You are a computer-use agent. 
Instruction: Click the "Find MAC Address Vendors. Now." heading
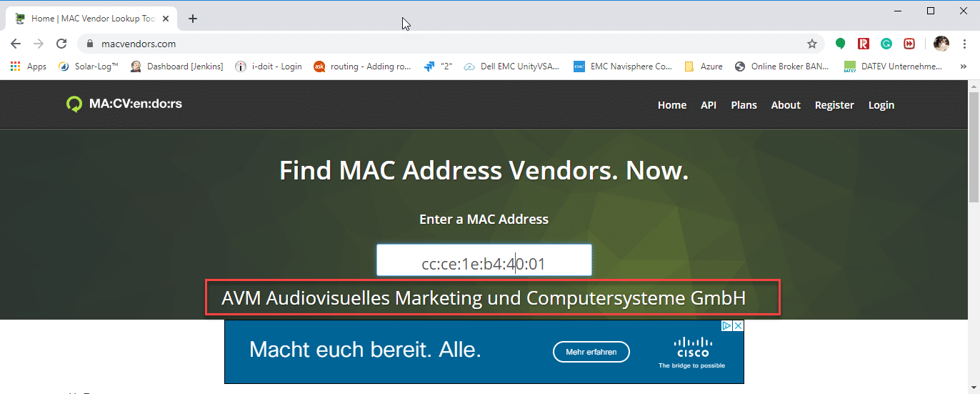484,170
